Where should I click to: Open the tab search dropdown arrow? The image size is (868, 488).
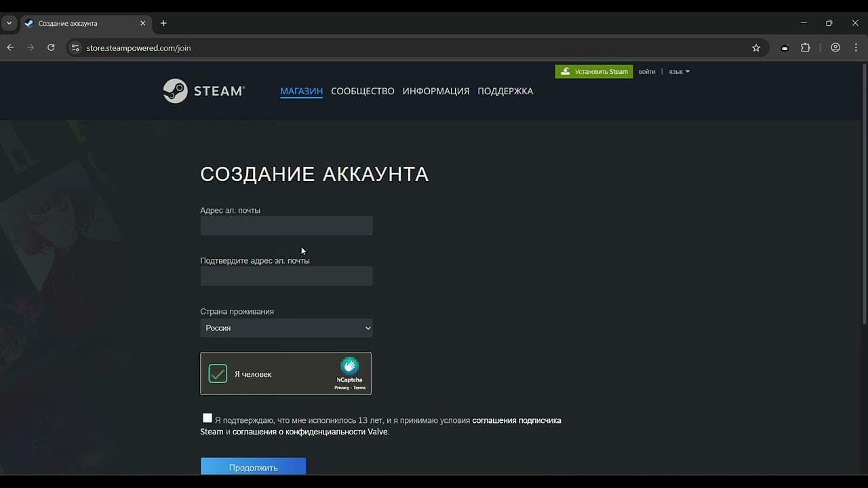click(x=9, y=23)
